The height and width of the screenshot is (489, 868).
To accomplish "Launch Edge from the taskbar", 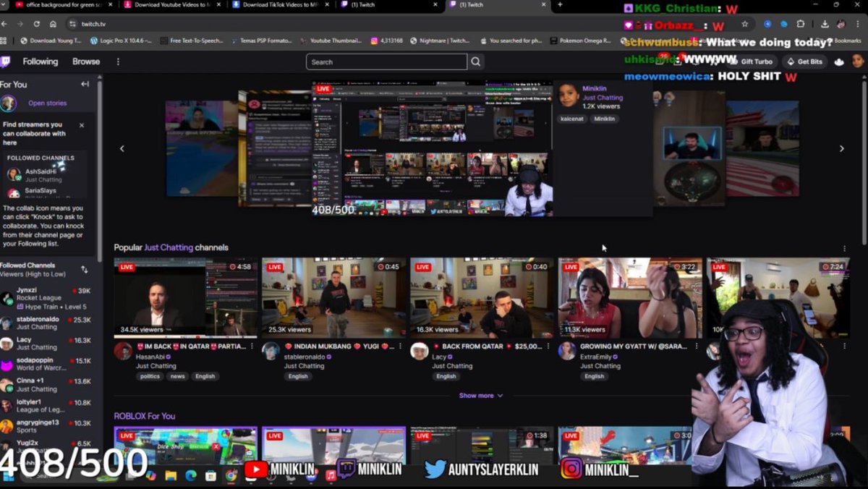I will click(191, 475).
